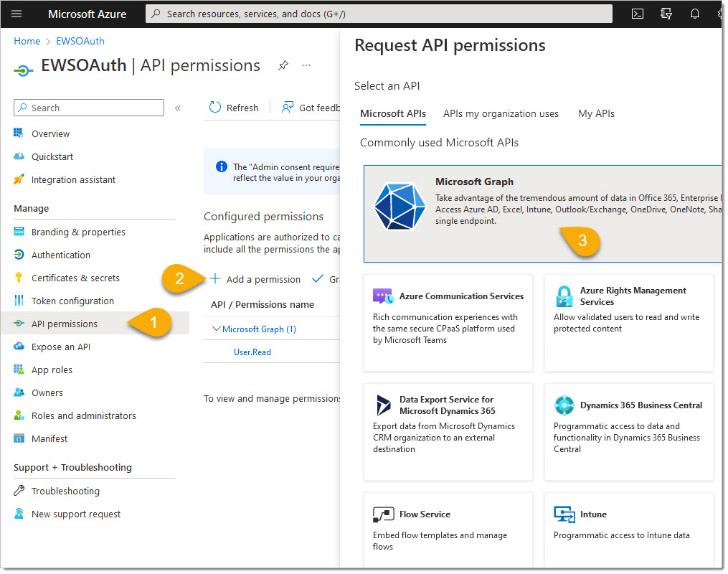Click Add a permission

tap(256, 280)
